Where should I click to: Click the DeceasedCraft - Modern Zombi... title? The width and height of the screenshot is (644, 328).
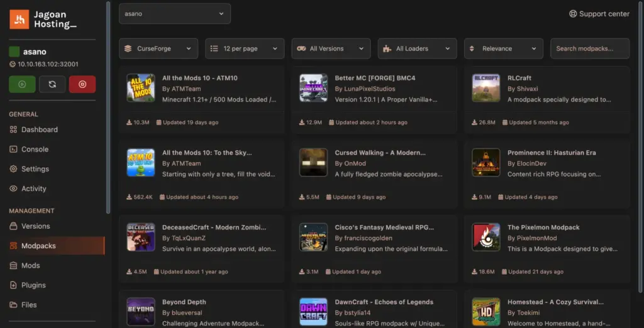click(214, 227)
